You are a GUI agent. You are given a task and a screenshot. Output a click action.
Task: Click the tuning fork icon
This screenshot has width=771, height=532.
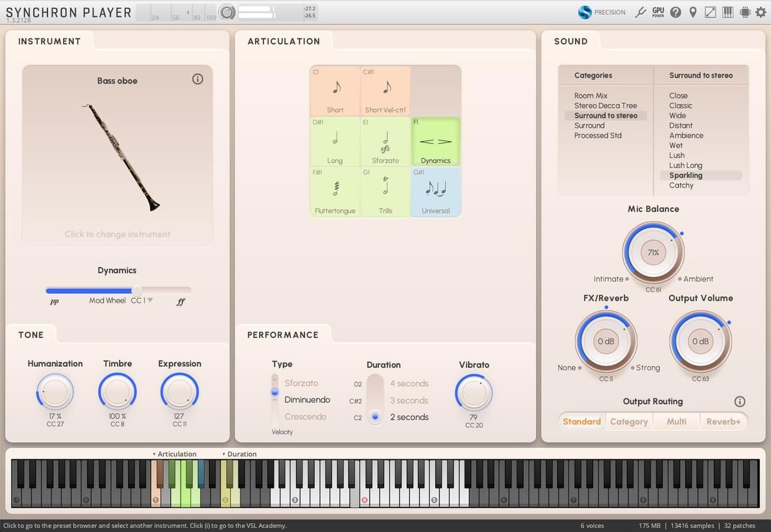click(640, 12)
